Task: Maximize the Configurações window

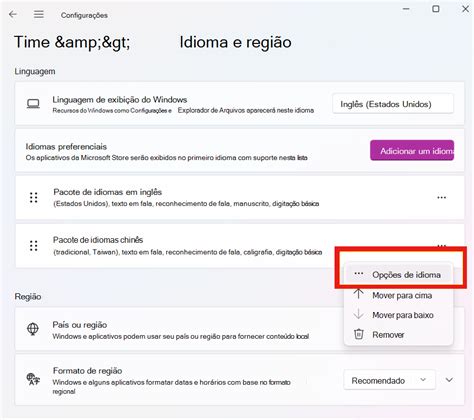Action: [436, 9]
